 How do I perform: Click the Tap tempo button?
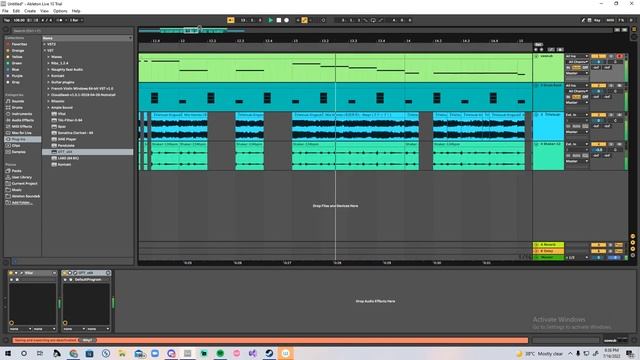tap(7, 20)
